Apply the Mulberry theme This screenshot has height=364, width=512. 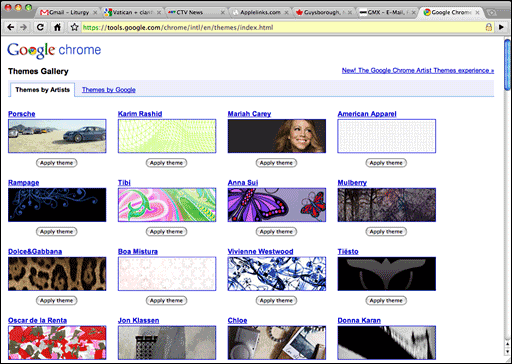pyautogui.click(x=386, y=231)
